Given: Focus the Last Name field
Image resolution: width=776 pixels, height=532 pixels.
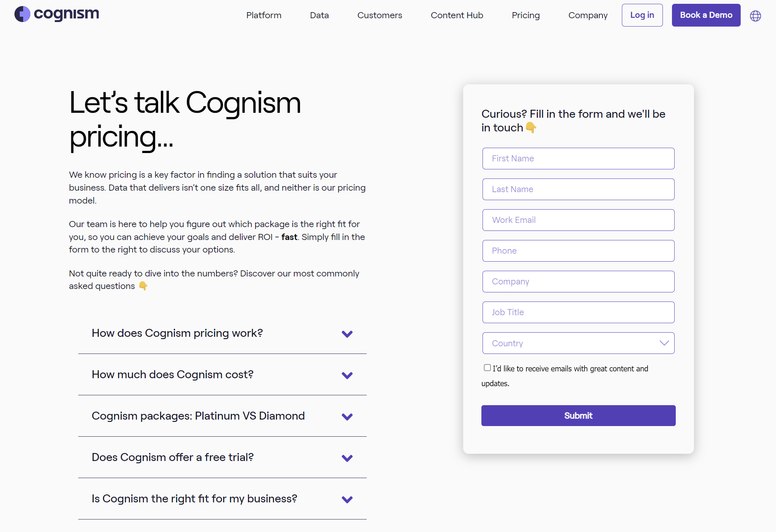Looking at the screenshot, I should [578, 189].
